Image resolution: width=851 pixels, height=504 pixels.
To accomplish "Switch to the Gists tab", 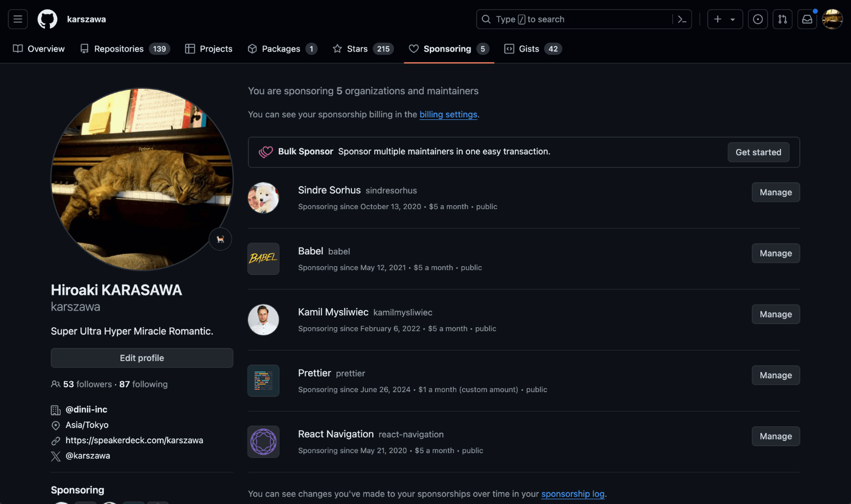I will pyautogui.click(x=533, y=49).
